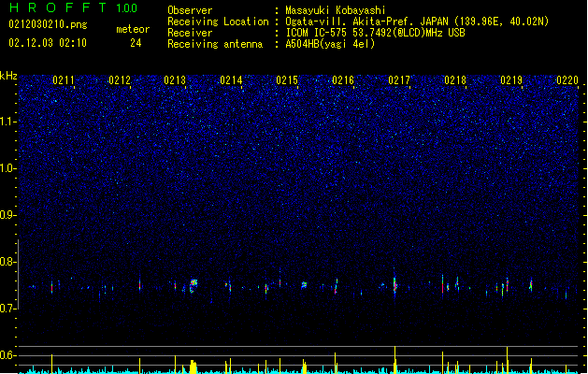Select the A504HB(yagi 4el) antenna text
This screenshot has height=374, width=588.
[330, 44]
